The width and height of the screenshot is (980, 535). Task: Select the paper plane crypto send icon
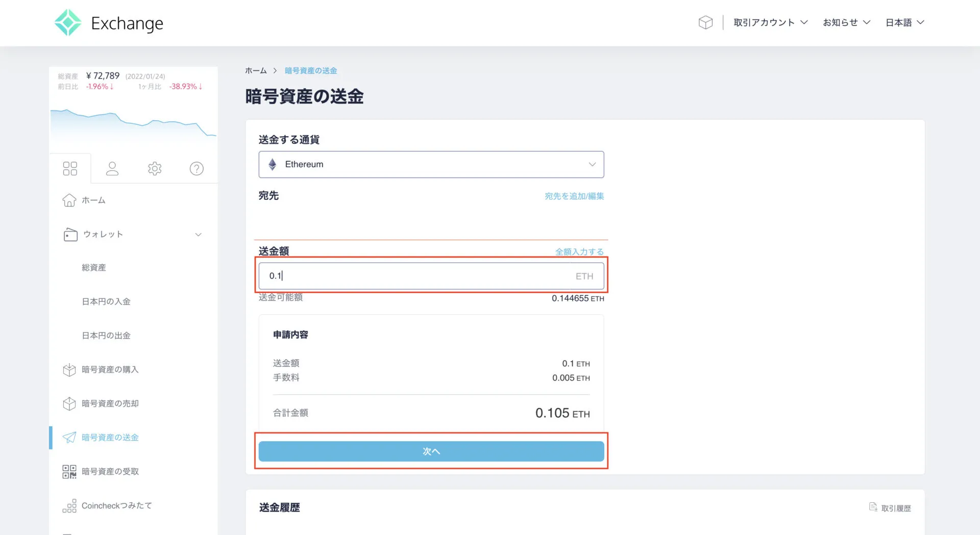coord(69,437)
